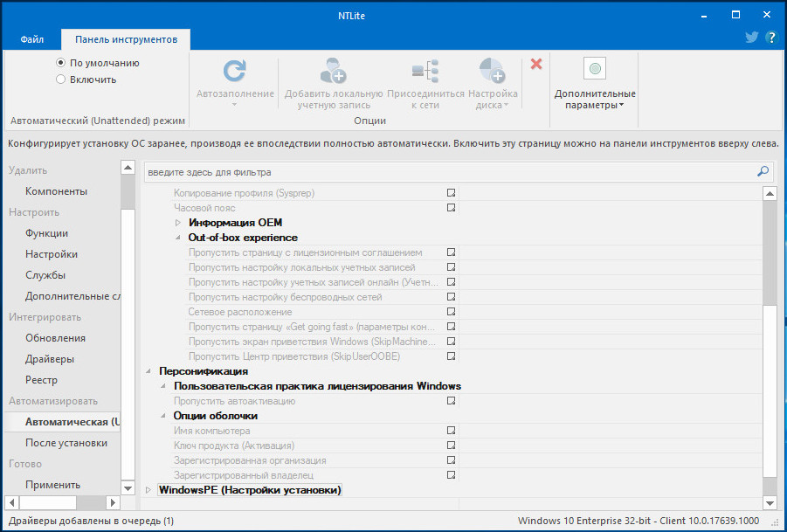Viewport: 787px width, 532px height.
Task: Click edit icon for skip license agreement page
Action: coord(452,252)
